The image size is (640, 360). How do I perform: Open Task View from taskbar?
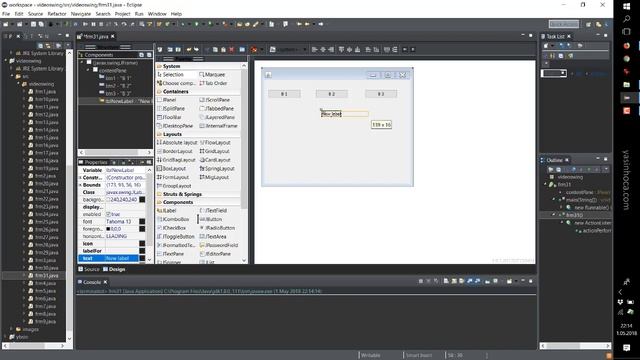point(627,31)
